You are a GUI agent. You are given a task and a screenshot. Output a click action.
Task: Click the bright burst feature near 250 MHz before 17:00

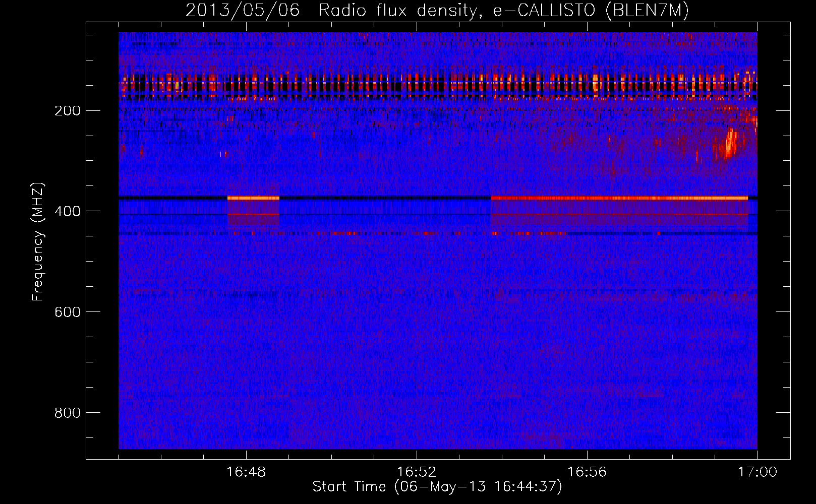pos(729,143)
